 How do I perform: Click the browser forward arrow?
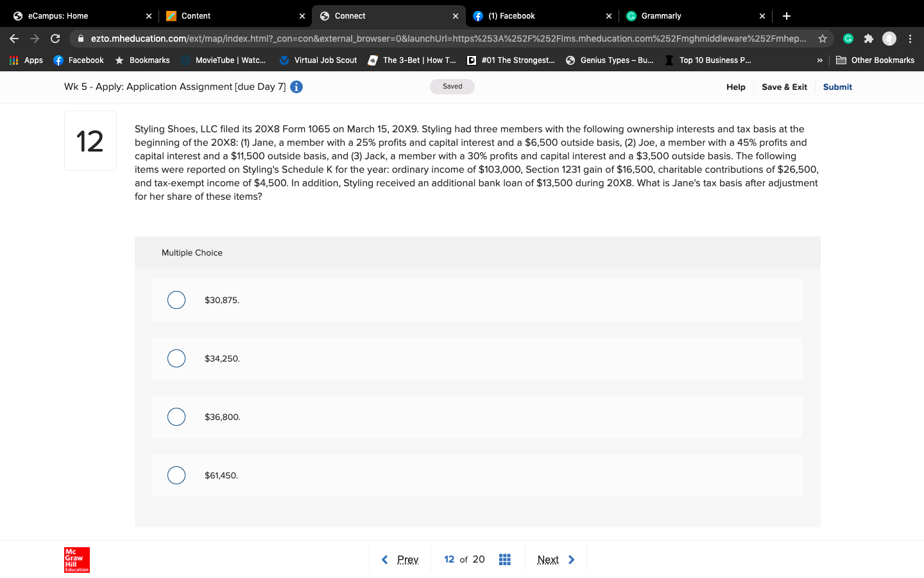pyautogui.click(x=35, y=39)
